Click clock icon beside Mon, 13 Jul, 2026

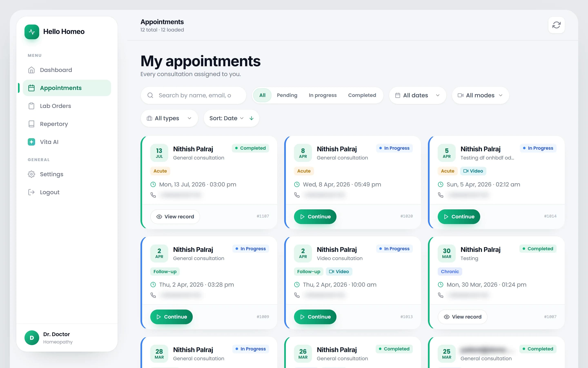(x=153, y=184)
